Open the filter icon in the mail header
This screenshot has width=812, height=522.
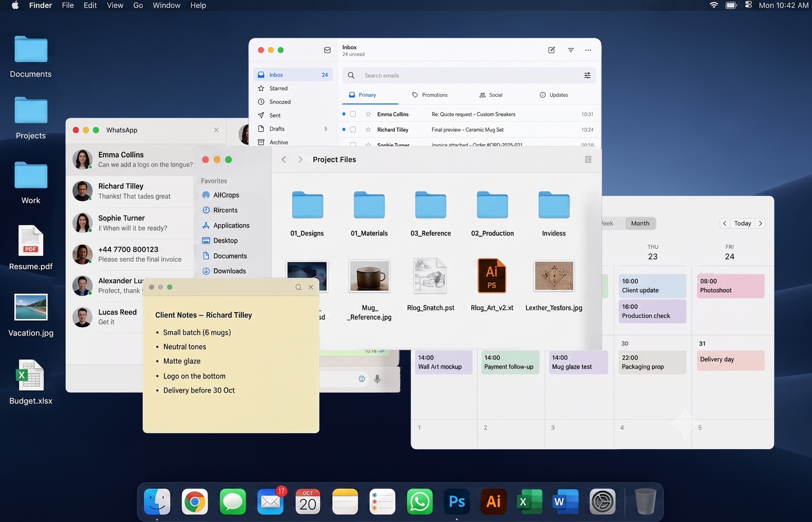(571, 50)
